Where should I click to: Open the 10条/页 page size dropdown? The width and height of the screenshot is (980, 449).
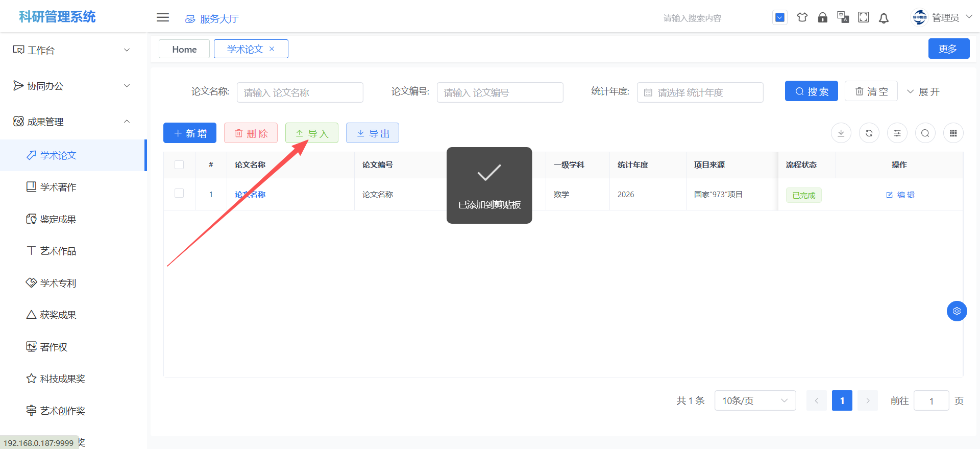(754, 400)
